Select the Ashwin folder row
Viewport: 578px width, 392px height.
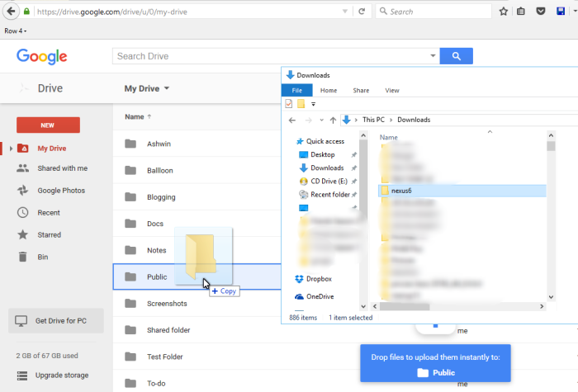tap(197, 144)
